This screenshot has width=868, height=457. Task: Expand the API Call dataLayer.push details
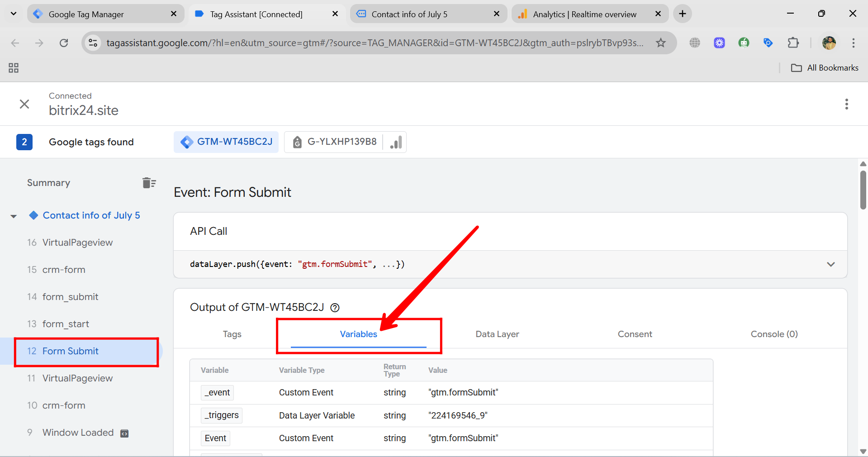(831, 264)
